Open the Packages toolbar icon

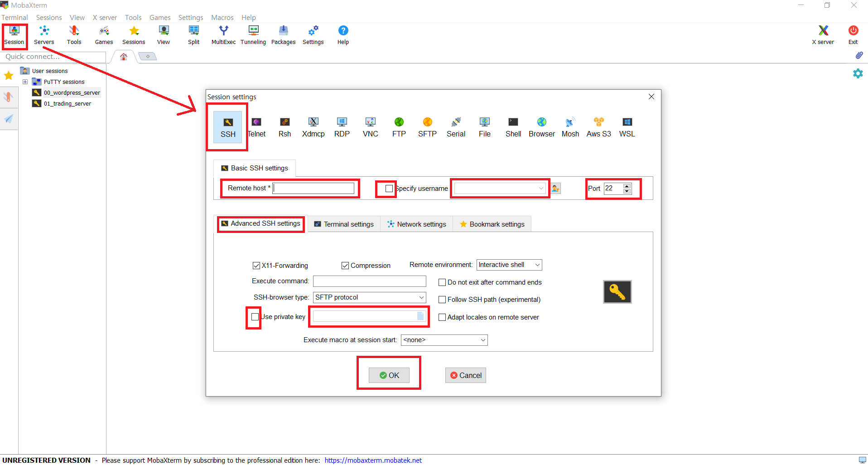click(283, 35)
